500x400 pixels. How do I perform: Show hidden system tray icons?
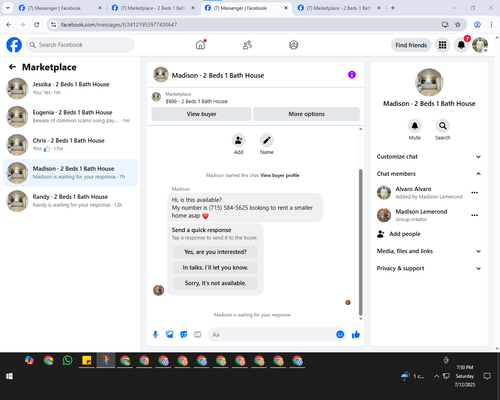point(436,376)
